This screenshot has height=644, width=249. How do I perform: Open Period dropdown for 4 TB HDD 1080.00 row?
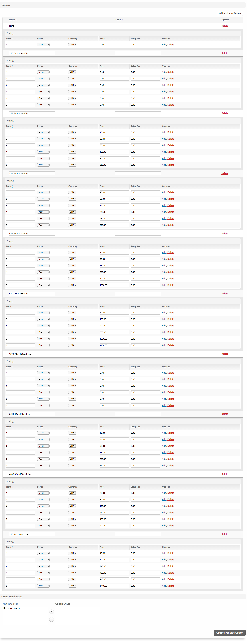coord(44,285)
